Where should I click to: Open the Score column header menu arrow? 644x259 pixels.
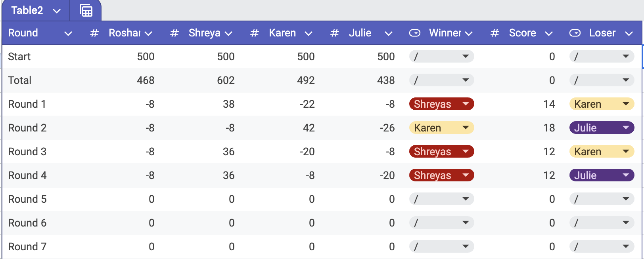tap(549, 34)
